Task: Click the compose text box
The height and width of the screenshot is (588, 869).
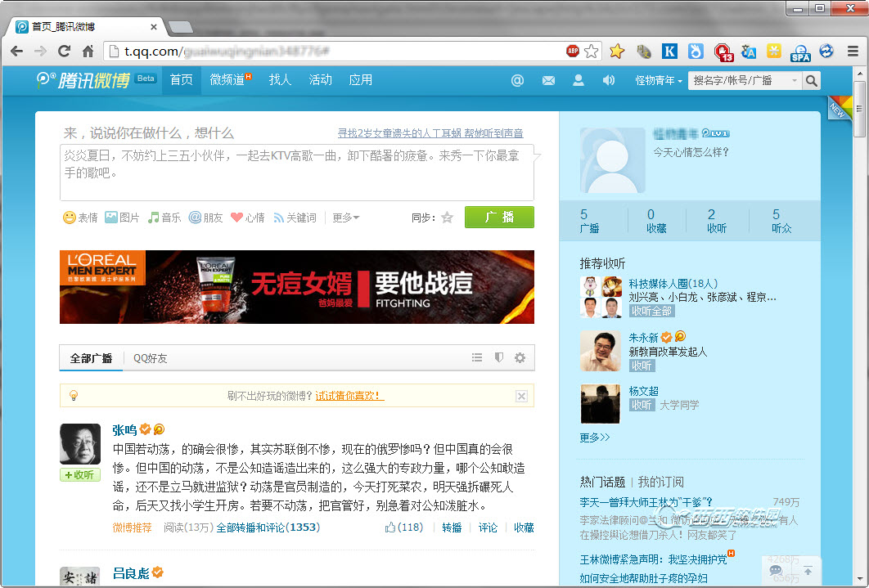Action: point(296,173)
